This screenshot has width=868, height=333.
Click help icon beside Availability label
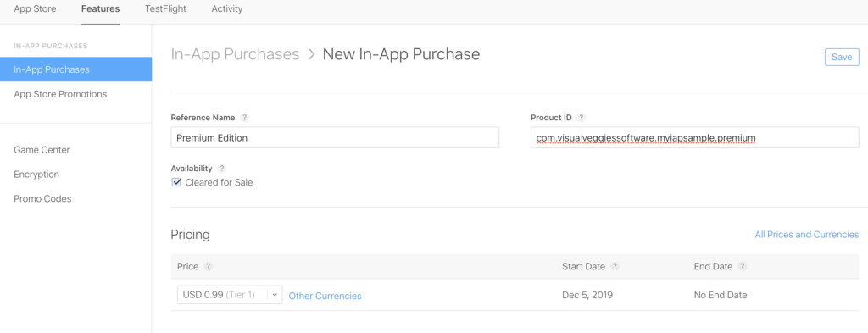(x=222, y=168)
